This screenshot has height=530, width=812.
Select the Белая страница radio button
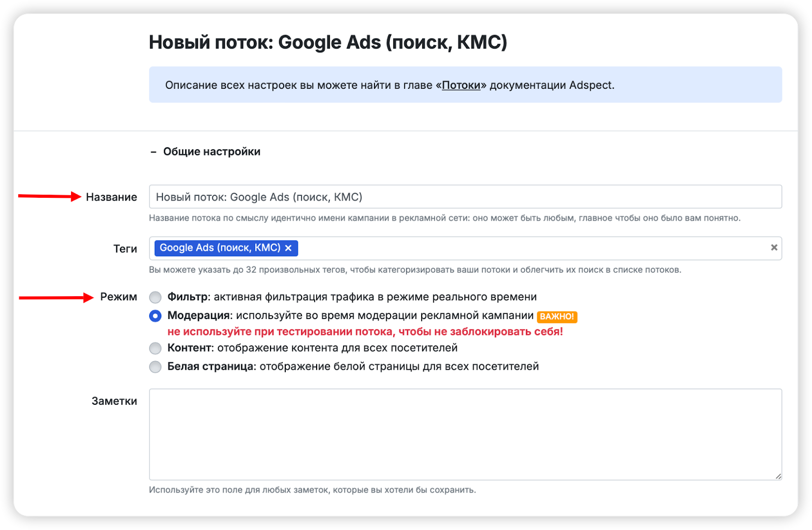[x=155, y=367]
